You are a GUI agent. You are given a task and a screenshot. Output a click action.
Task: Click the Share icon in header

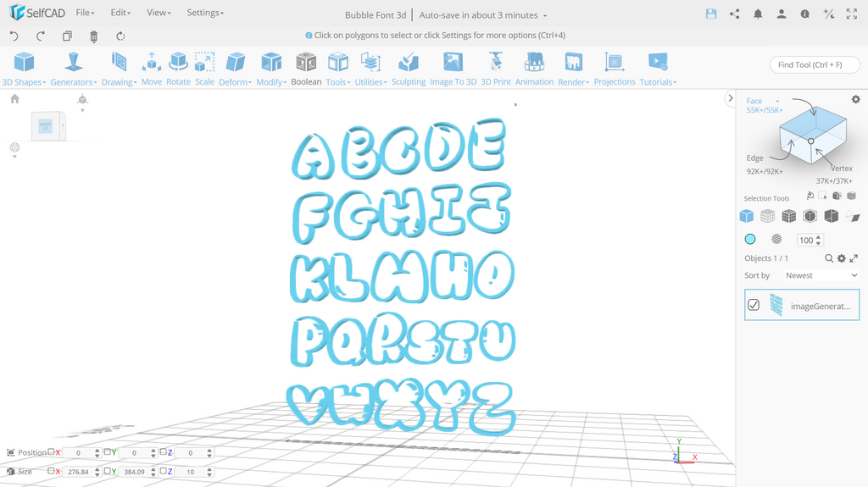pyautogui.click(x=735, y=14)
